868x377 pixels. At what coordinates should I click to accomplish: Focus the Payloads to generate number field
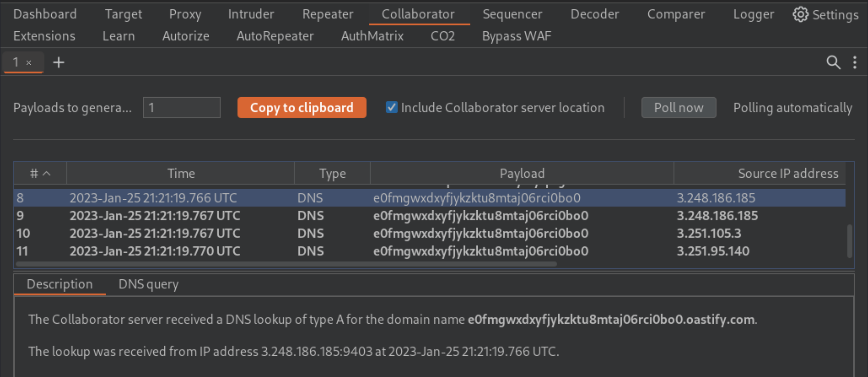coord(181,108)
